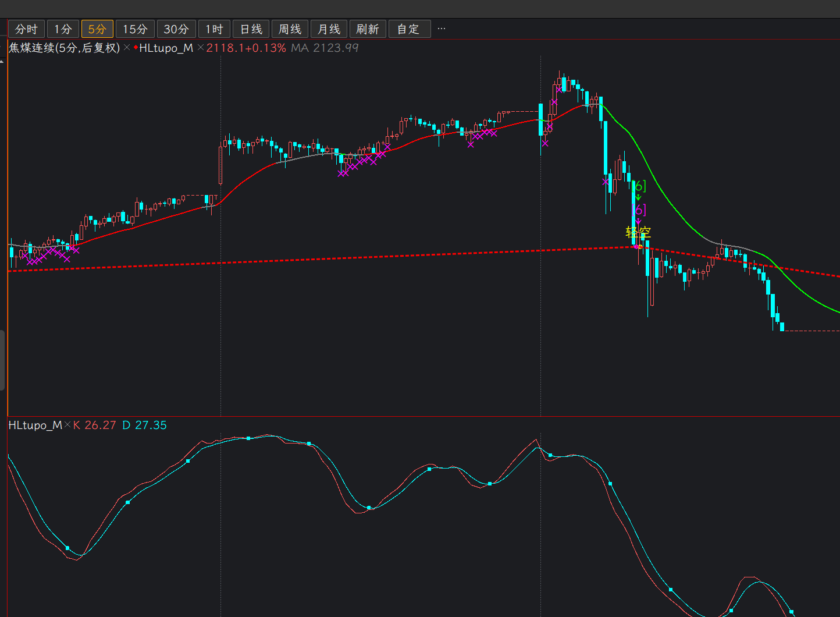Open the 自定 custom period option

pyautogui.click(x=408, y=29)
